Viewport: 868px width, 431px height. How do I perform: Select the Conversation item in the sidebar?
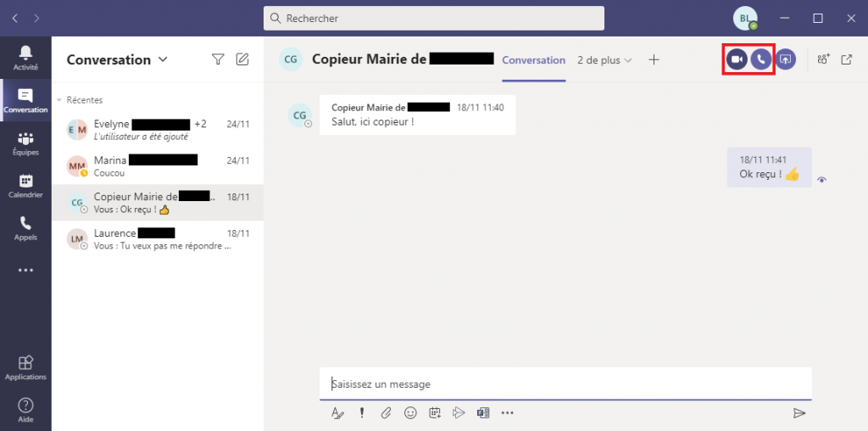(25, 101)
